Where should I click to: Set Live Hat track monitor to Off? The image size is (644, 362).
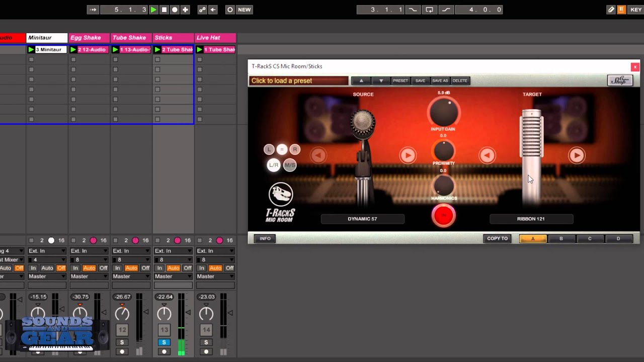(x=229, y=268)
